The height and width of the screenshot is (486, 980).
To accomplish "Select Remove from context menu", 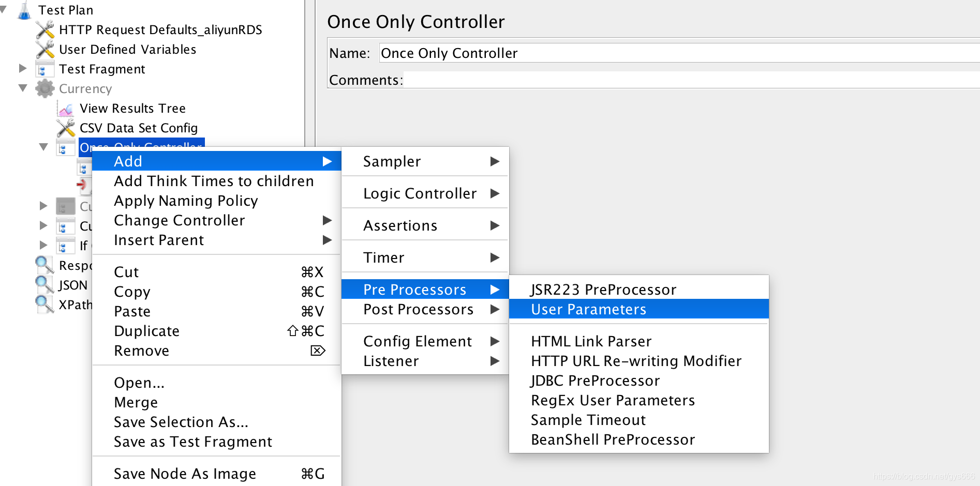I will click(216, 351).
